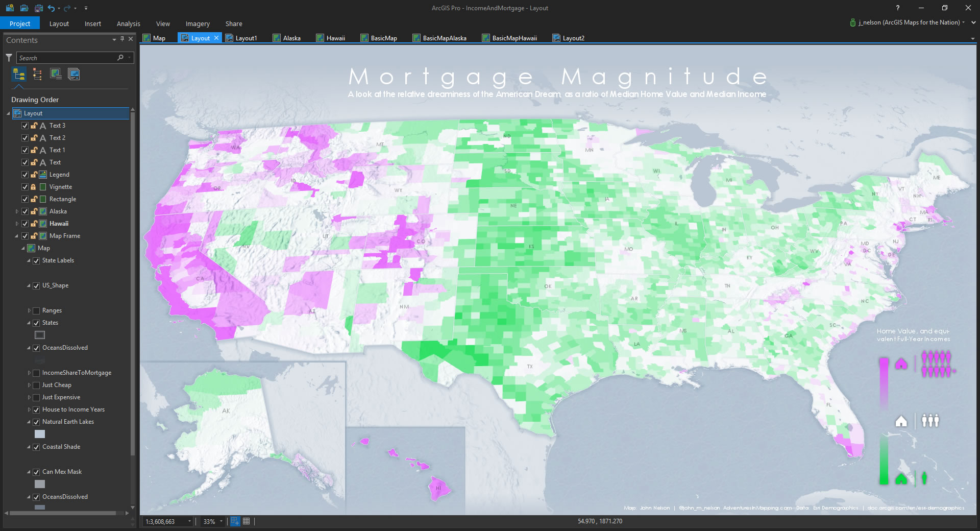Click the filter funnel icon in Contents
Viewport: 980px width, 531px height.
pos(9,58)
